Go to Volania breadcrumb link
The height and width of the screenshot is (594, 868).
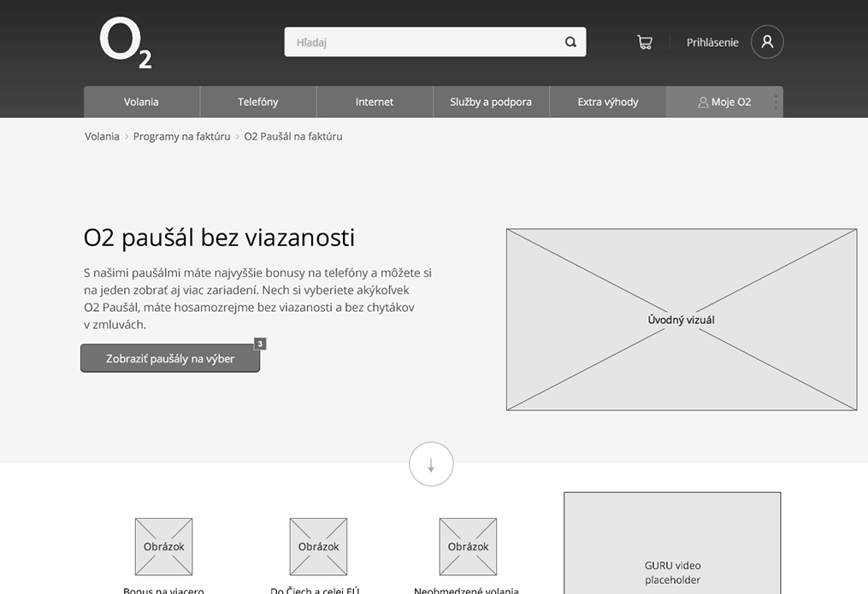click(102, 137)
